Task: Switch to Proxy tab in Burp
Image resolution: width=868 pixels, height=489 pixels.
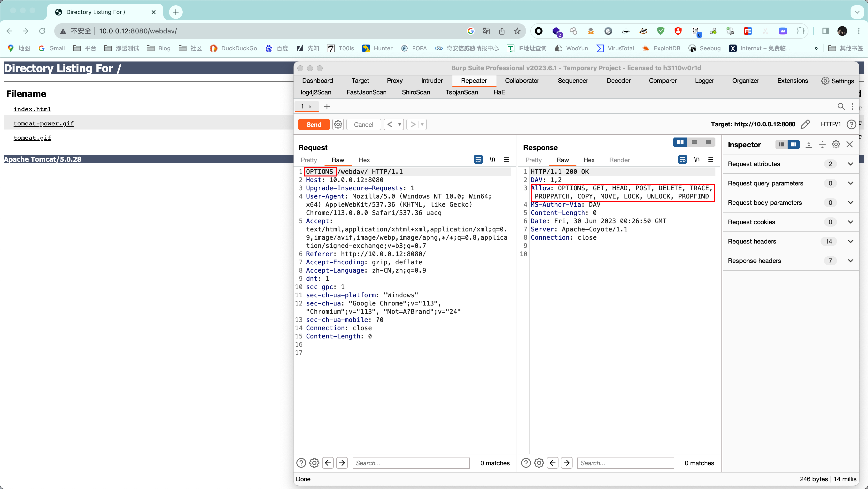Action: (395, 80)
